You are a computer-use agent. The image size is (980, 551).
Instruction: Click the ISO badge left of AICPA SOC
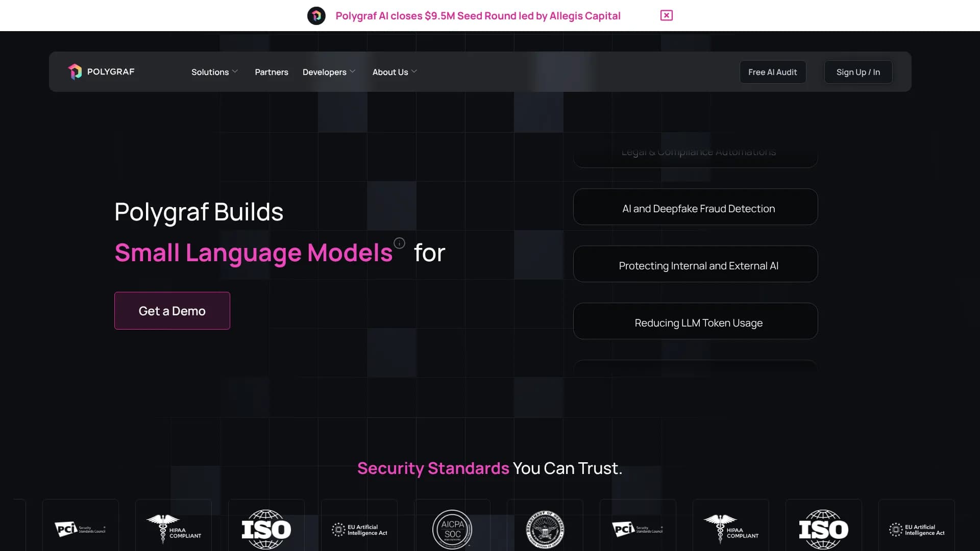coord(266,529)
